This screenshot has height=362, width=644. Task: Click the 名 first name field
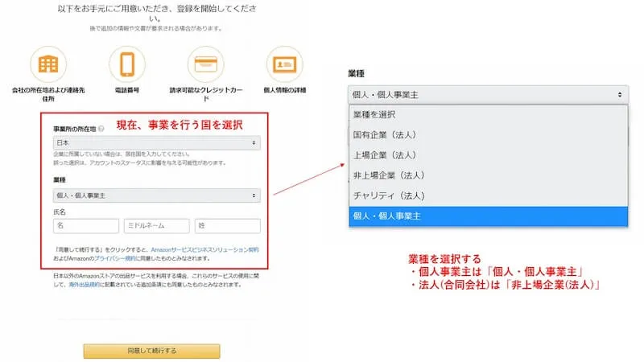tap(85, 226)
